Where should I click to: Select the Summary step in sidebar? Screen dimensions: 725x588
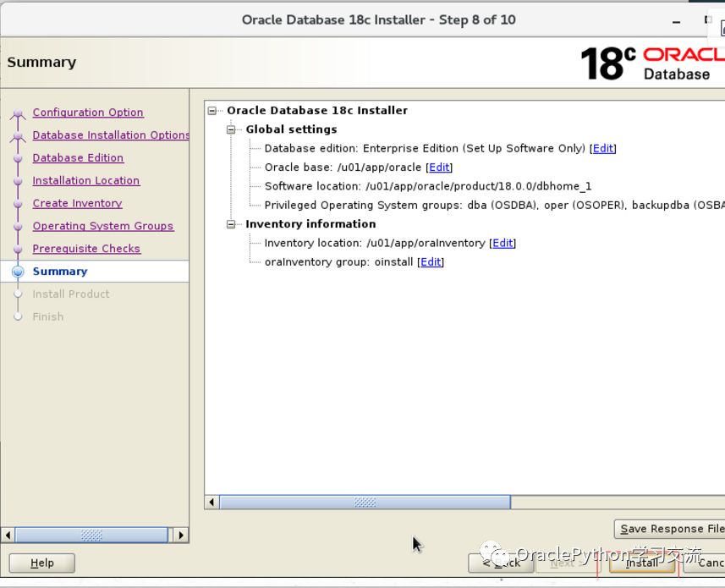click(60, 272)
